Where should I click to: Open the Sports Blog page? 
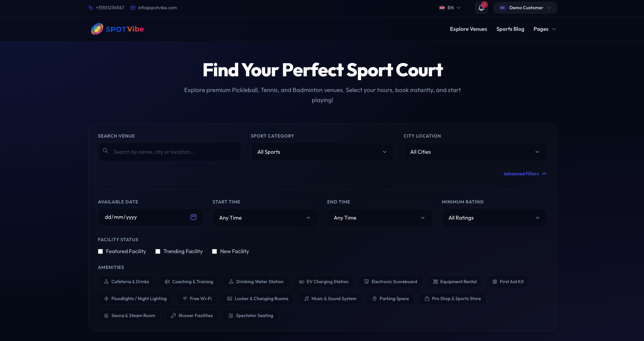(x=510, y=29)
